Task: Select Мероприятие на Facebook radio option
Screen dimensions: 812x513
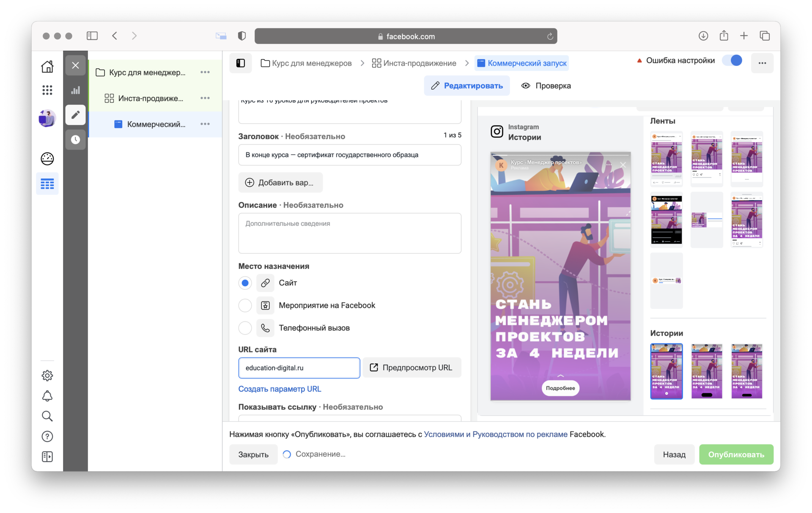Action: coord(245,305)
